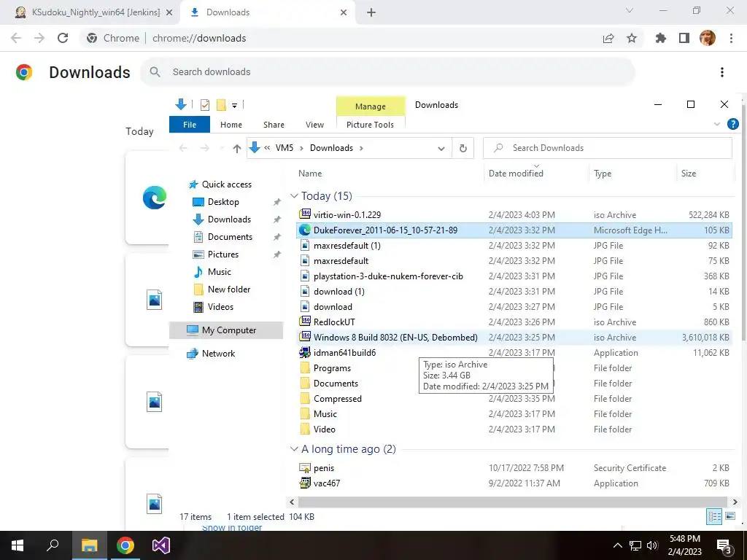747x560 pixels.
Task: Select Documents in Quick access
Action: point(230,237)
